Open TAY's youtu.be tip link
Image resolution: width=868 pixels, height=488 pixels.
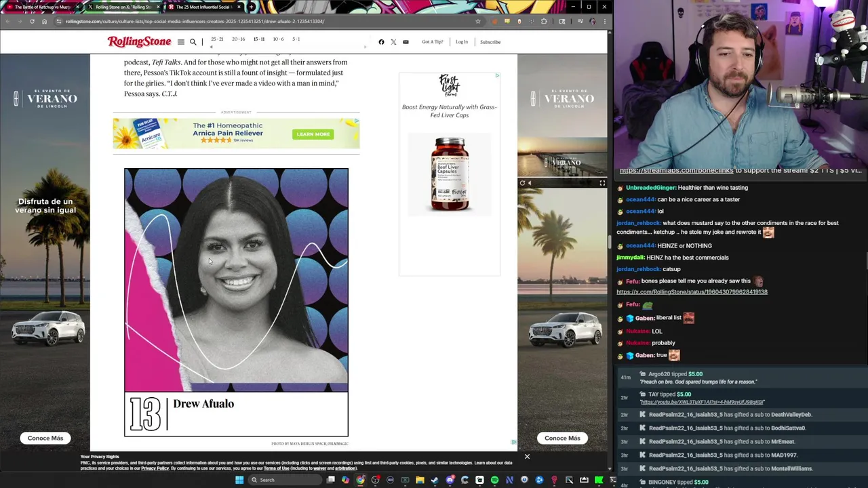tap(703, 402)
